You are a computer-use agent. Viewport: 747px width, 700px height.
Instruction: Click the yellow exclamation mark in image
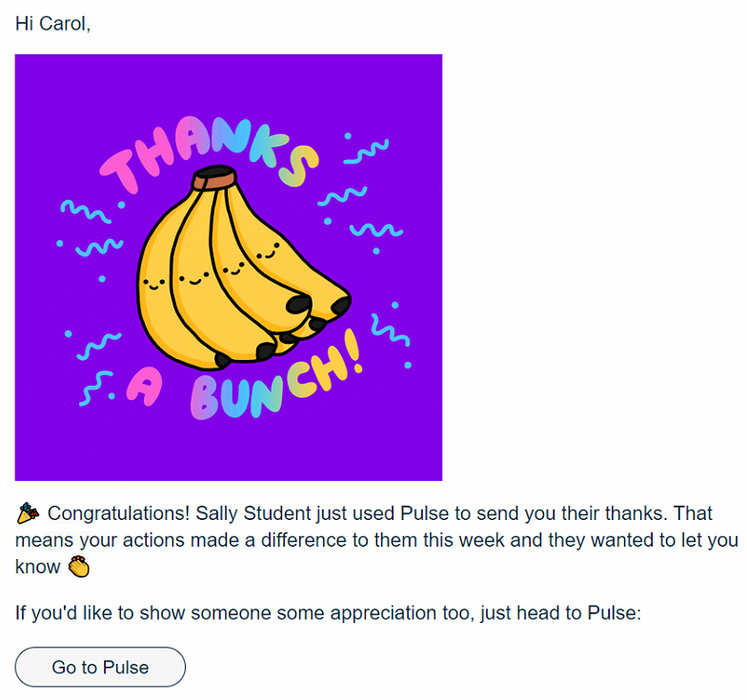click(x=352, y=350)
